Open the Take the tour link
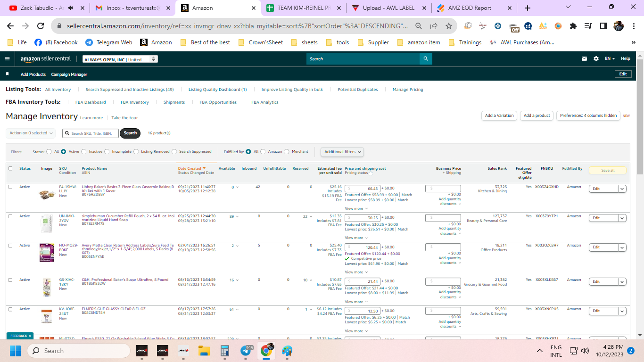 [124, 118]
